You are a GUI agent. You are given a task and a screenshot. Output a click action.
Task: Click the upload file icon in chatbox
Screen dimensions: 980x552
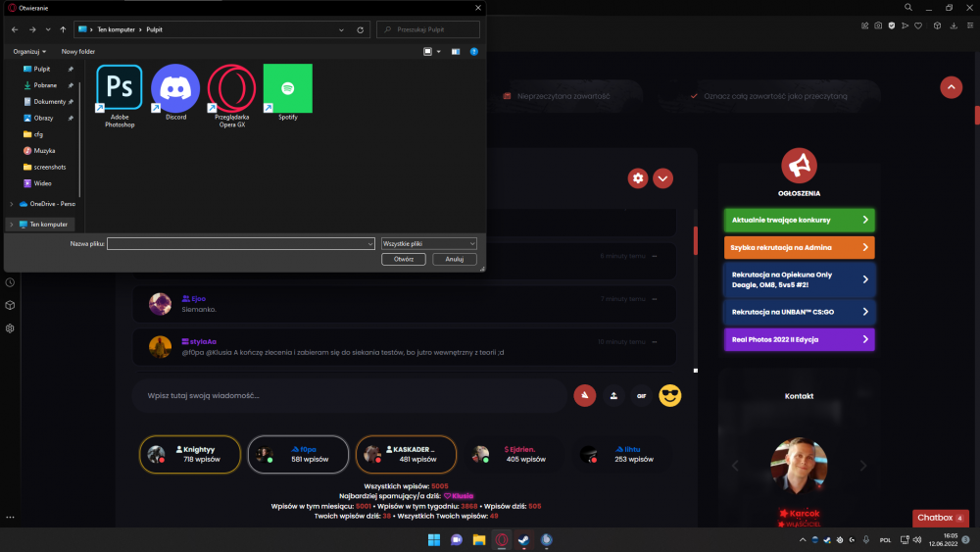[613, 396]
